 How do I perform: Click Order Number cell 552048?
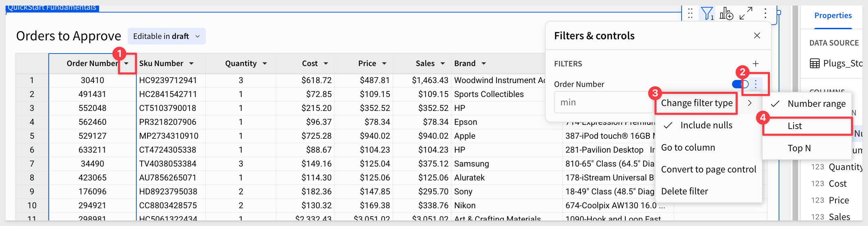tap(93, 108)
